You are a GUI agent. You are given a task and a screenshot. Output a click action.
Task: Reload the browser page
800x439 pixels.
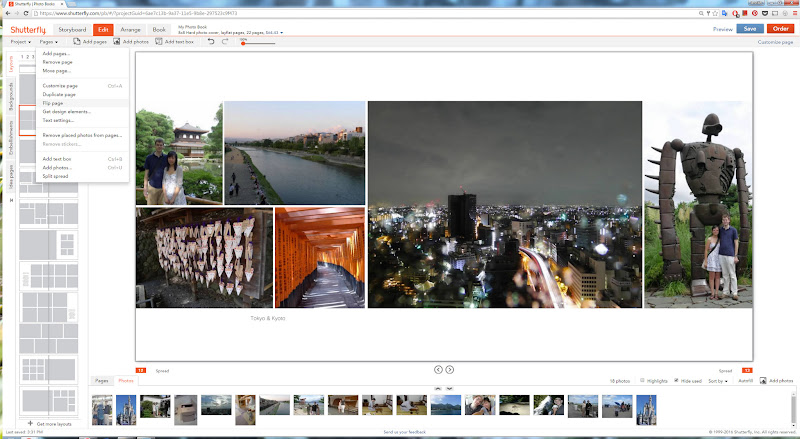(x=26, y=13)
